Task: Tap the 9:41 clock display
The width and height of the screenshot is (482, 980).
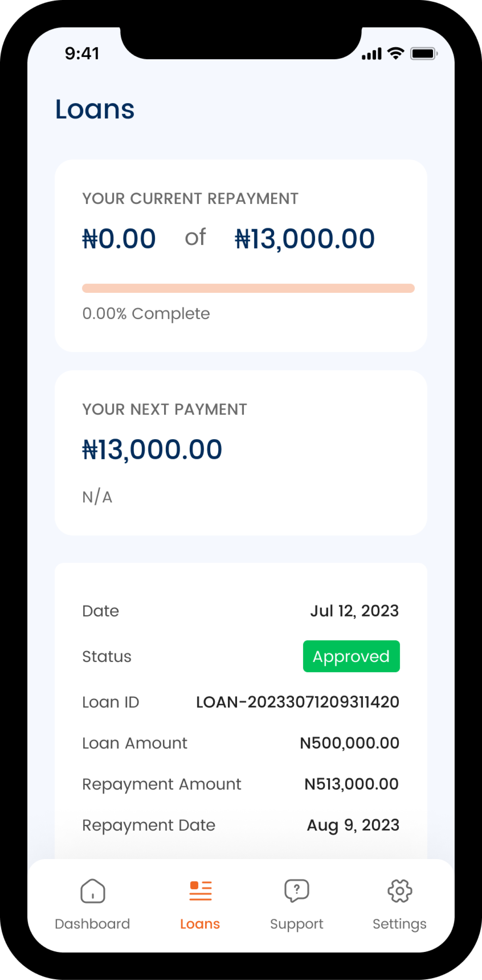Action: click(82, 53)
